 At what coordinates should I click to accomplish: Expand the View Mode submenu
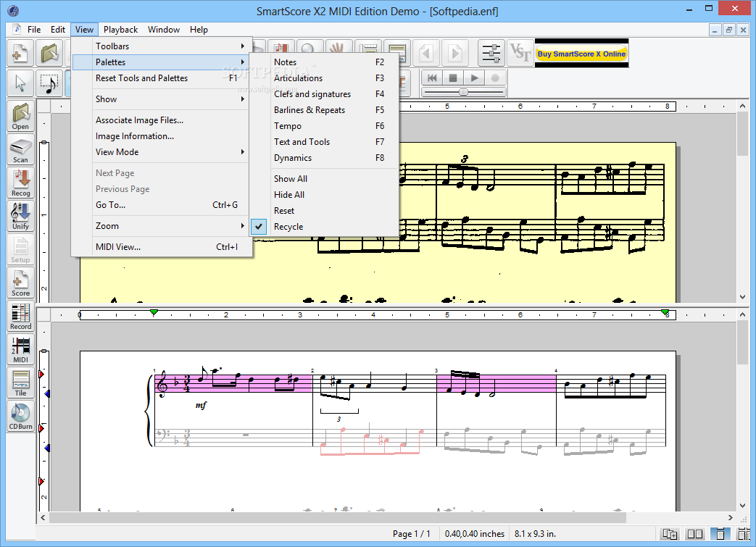162,152
